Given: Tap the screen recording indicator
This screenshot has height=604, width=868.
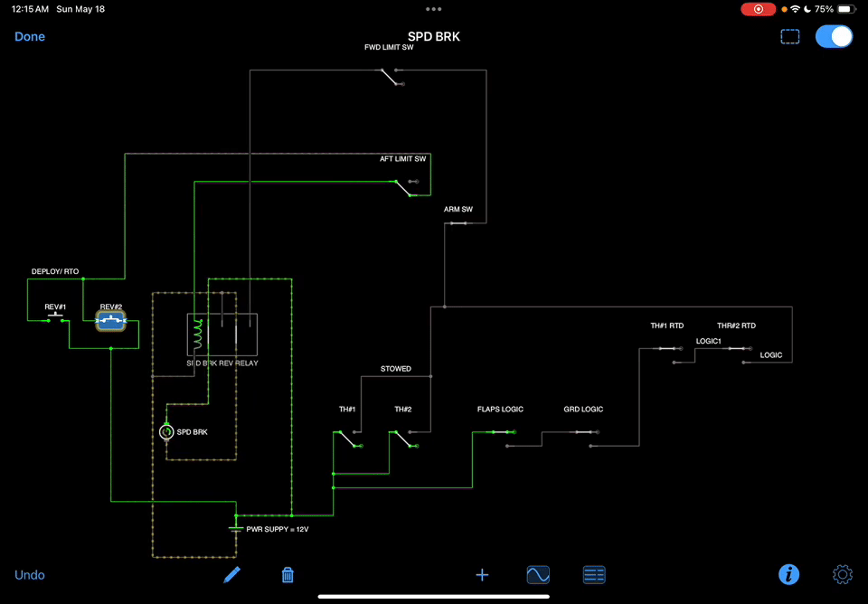Looking at the screenshot, I should pos(758,9).
